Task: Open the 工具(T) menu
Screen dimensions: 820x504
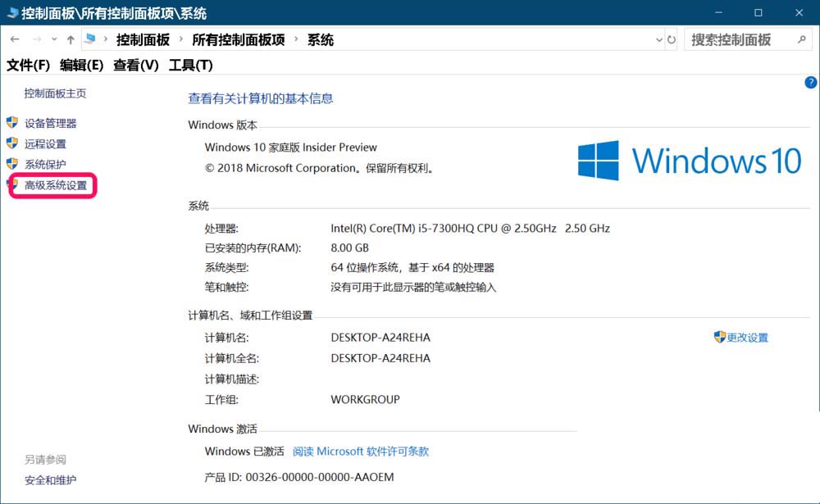Action: click(x=191, y=66)
